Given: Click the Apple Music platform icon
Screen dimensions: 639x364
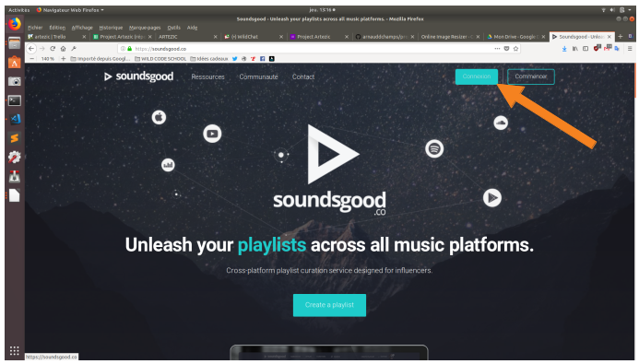Looking at the screenshot, I should click(159, 118).
